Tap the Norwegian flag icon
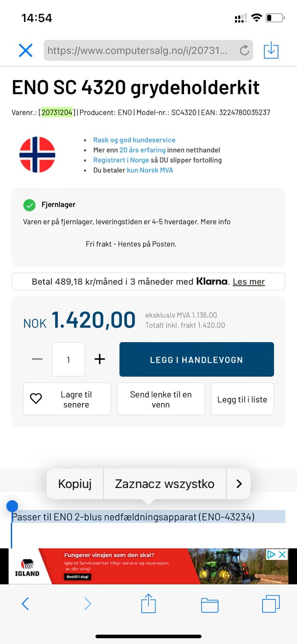This screenshot has width=297, height=644. pyautogui.click(x=37, y=155)
